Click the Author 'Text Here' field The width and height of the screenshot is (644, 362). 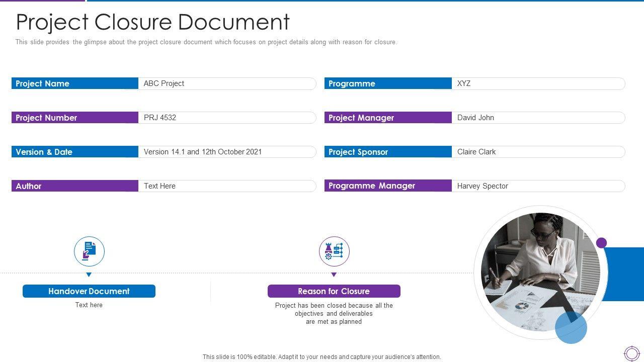coord(227,186)
